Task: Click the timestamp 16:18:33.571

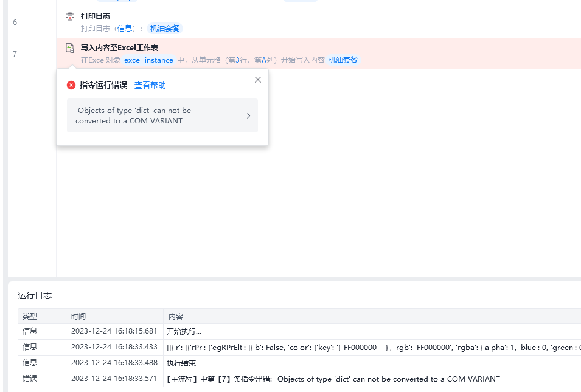Action: 114,379
